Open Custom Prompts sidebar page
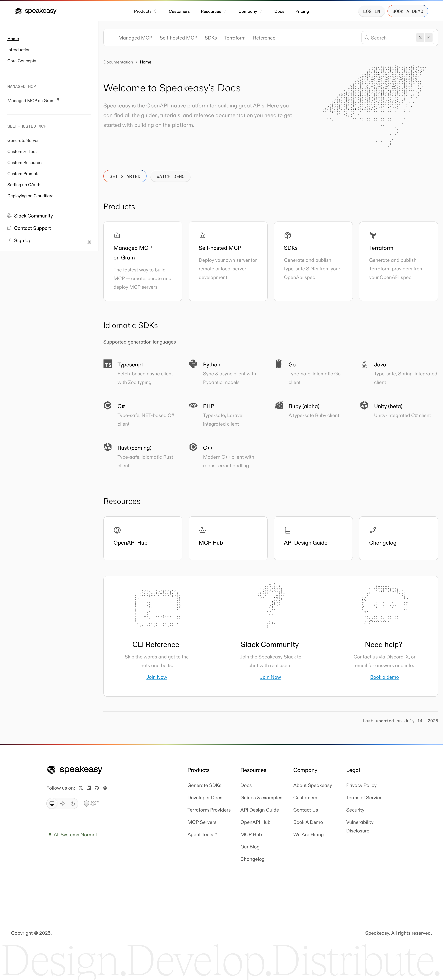The image size is (443, 980). pyautogui.click(x=24, y=174)
